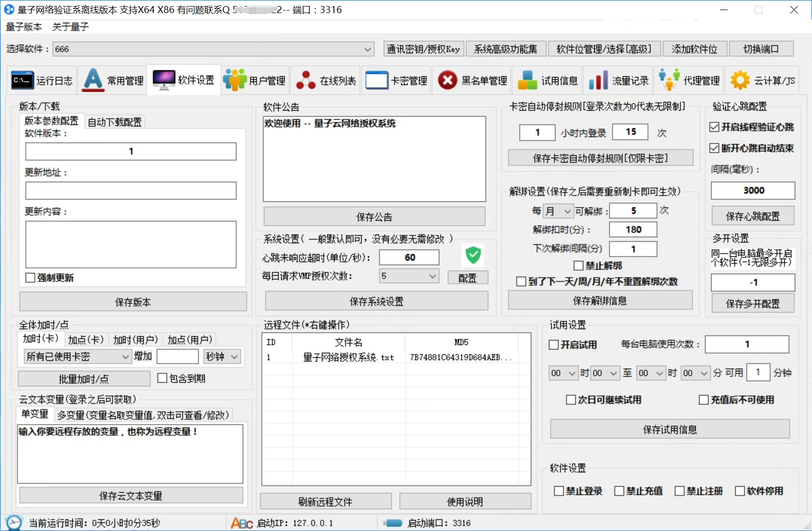Click the 添加软件位 button

[x=695, y=49]
